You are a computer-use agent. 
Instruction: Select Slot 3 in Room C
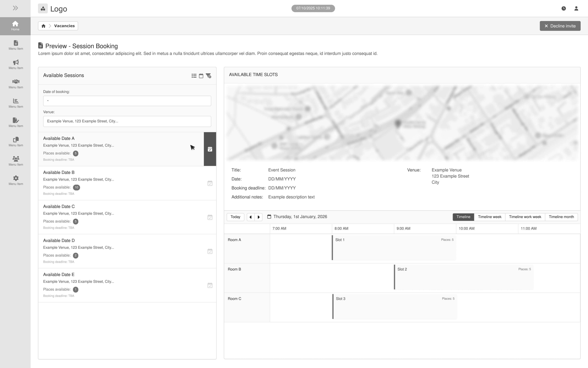[395, 307]
